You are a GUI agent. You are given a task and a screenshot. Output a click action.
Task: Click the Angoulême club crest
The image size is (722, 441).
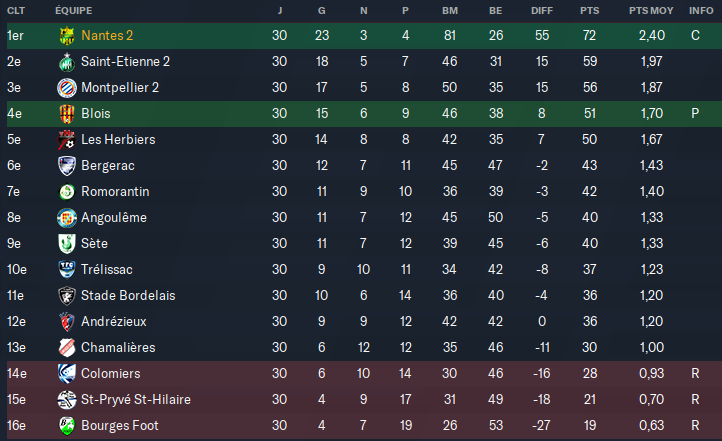click(x=66, y=217)
